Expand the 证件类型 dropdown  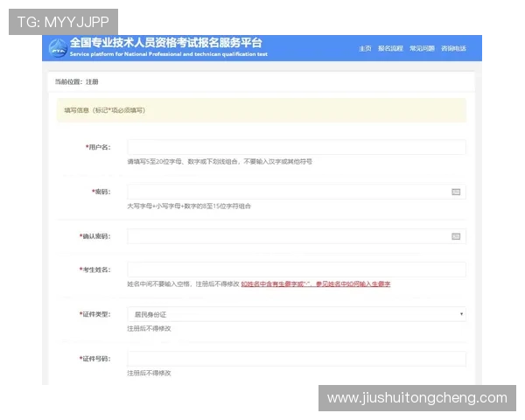[297, 314]
